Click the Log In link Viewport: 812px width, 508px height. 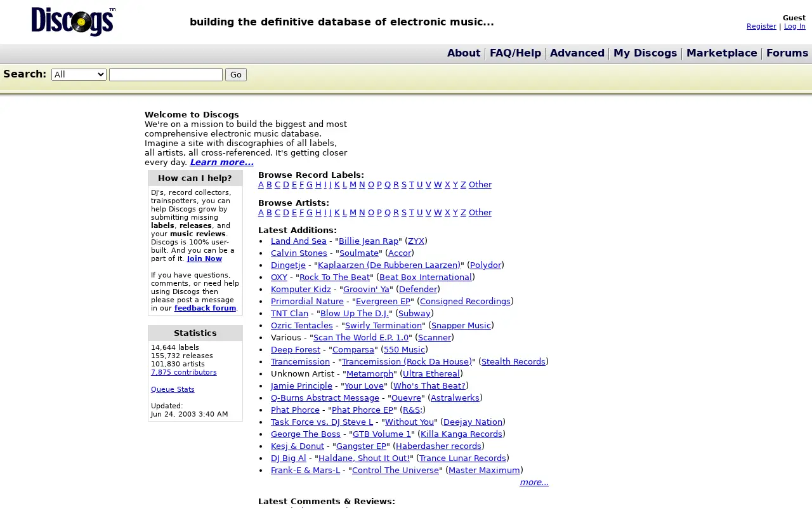pyautogui.click(x=795, y=26)
